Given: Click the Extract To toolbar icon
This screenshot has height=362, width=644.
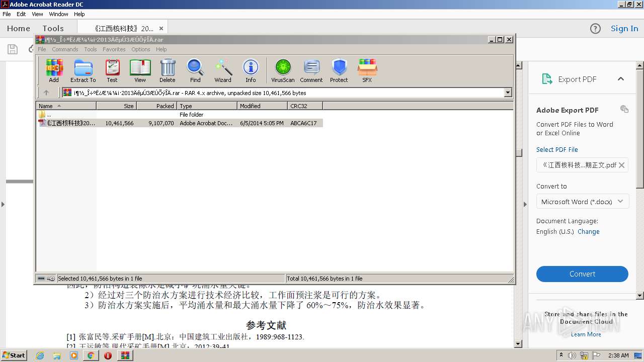Looking at the screenshot, I should (83, 70).
